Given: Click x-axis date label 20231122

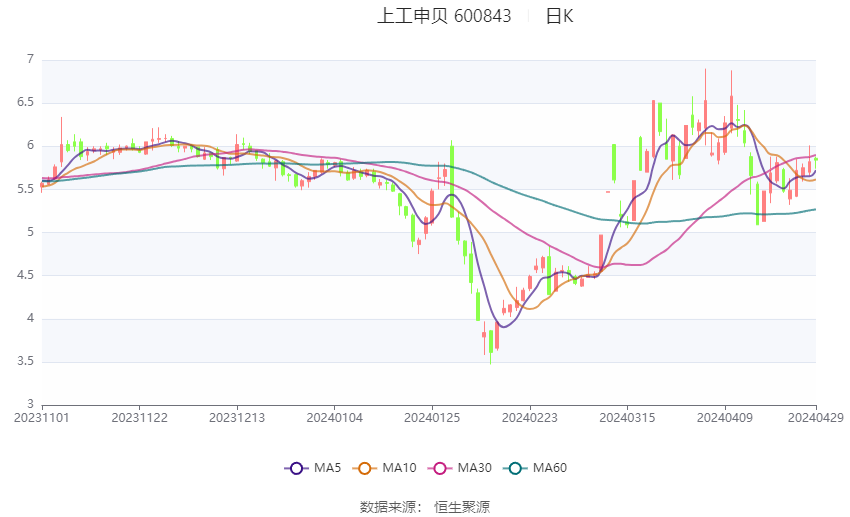Looking at the screenshot, I should click(139, 418).
